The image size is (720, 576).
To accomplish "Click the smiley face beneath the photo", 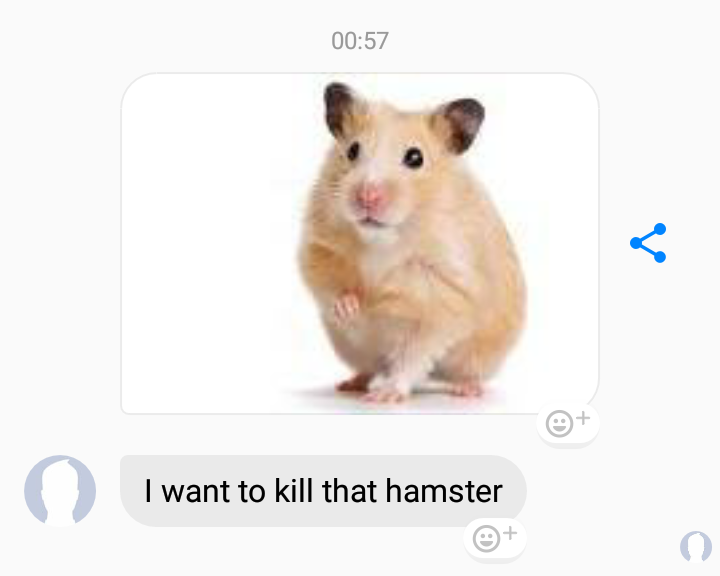I will [x=559, y=424].
